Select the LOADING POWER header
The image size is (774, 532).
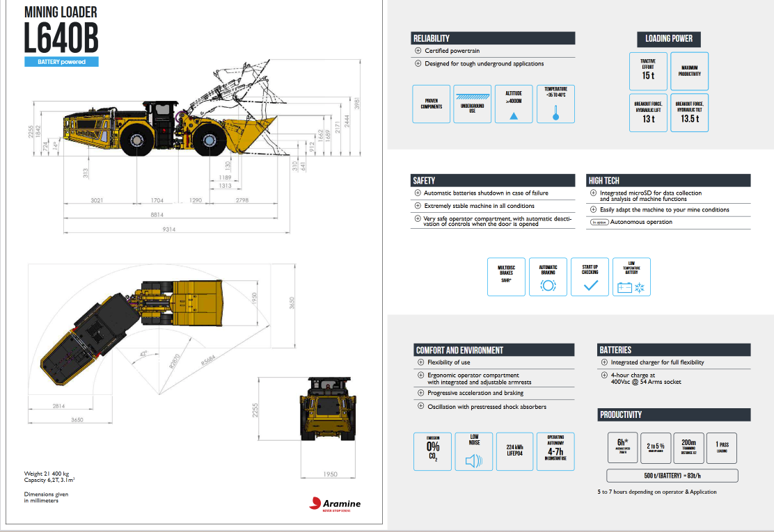pyautogui.click(x=669, y=39)
